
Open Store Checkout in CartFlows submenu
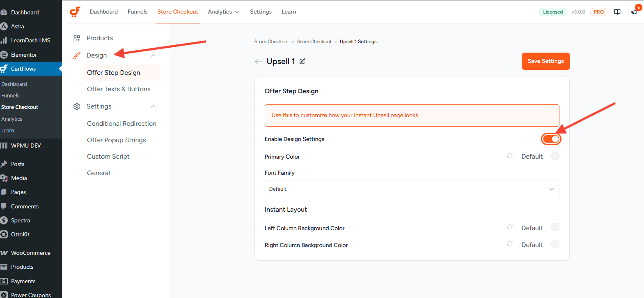tap(20, 107)
